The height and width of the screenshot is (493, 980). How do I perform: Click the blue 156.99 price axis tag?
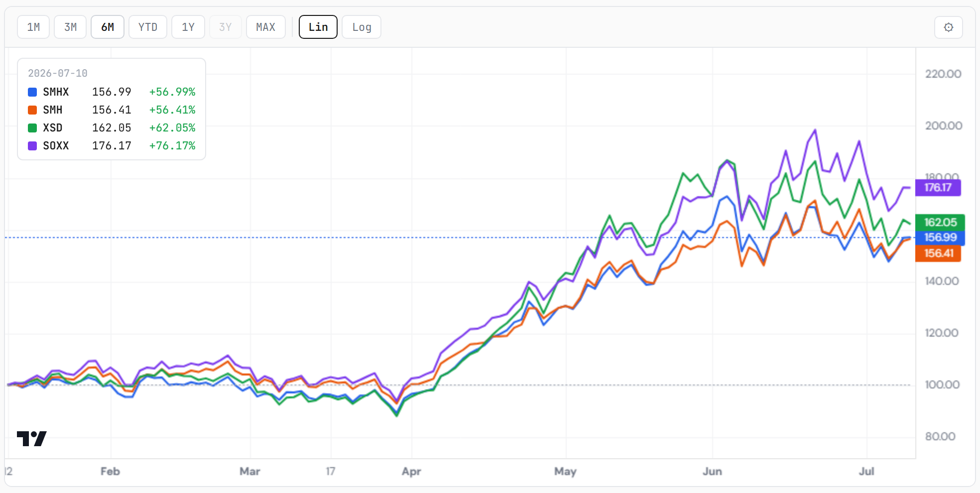point(940,238)
